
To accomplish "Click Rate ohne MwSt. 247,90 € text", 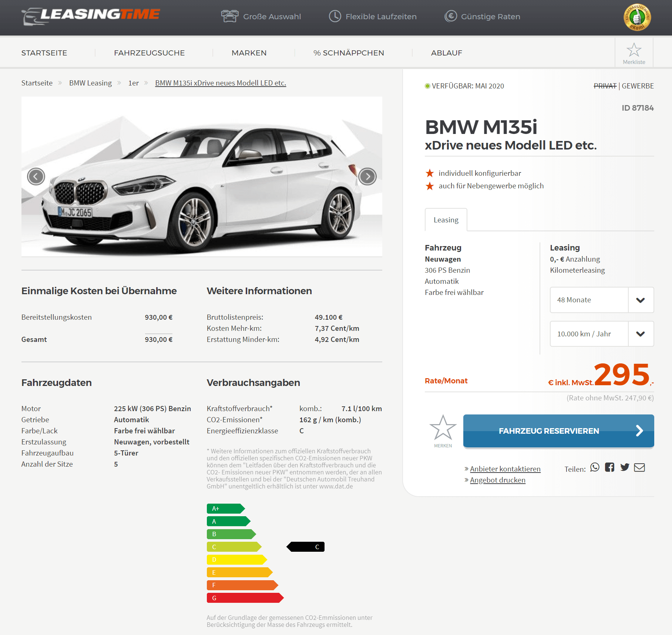I will [x=610, y=398].
